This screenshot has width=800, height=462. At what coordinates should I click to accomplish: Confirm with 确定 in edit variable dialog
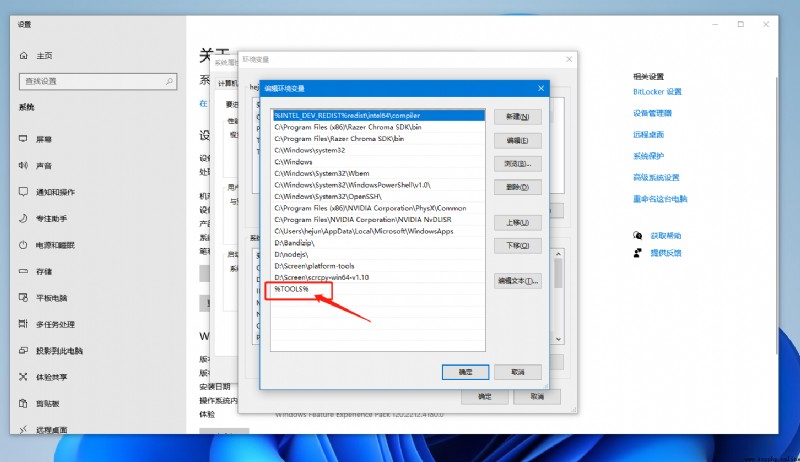click(465, 372)
